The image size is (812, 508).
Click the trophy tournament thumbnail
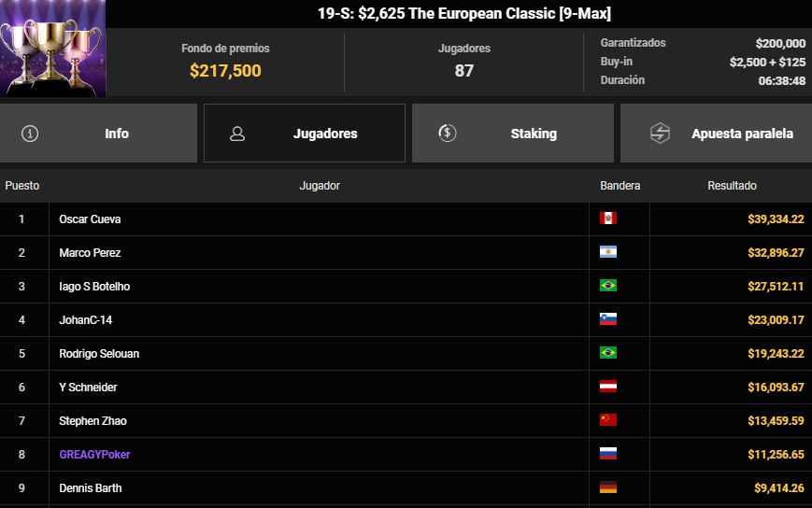pos(53,49)
